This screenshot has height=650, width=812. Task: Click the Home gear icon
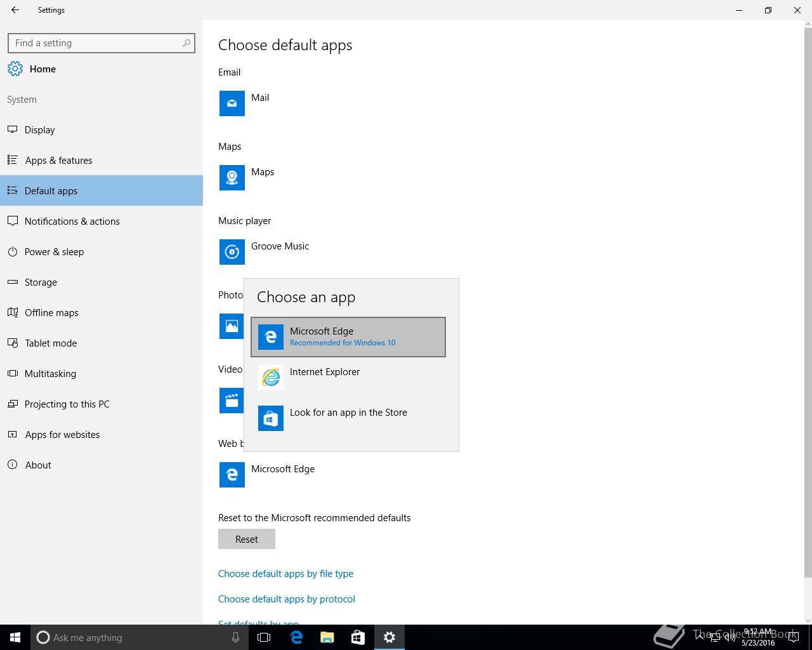[x=15, y=69]
